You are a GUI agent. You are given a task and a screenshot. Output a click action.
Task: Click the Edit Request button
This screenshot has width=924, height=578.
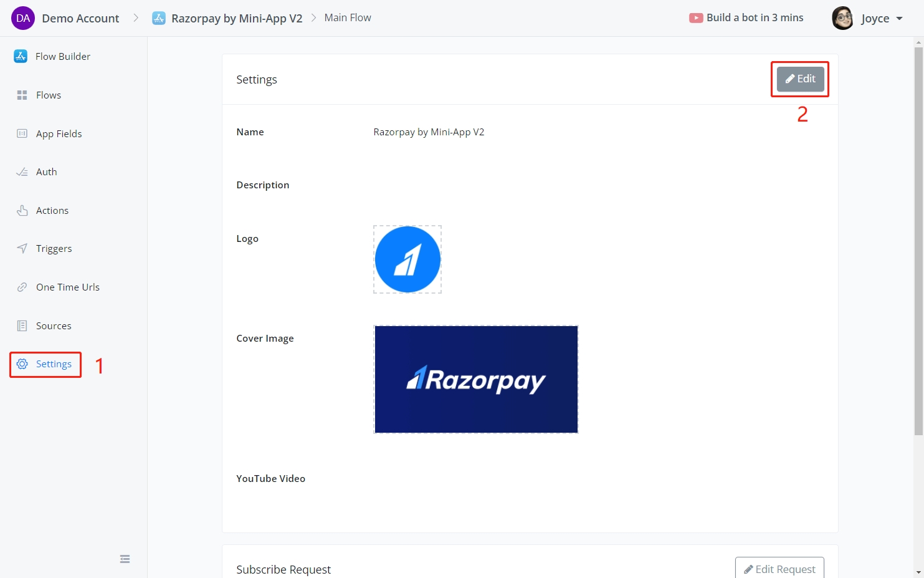tap(779, 569)
